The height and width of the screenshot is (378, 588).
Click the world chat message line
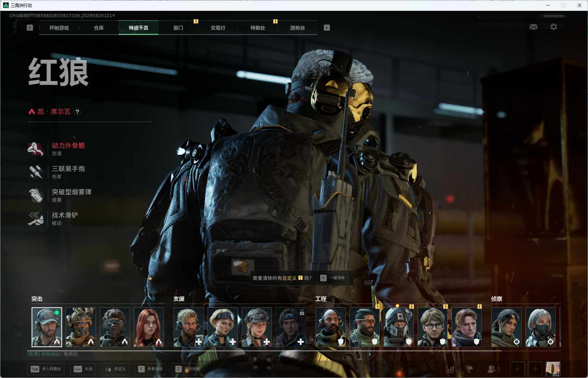pyautogui.click(x=53, y=354)
